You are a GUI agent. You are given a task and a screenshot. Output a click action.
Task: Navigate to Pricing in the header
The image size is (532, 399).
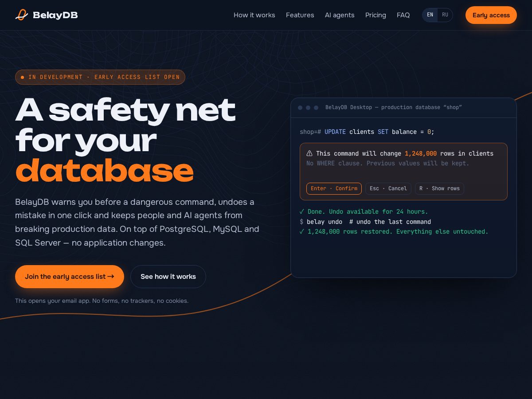376,15
